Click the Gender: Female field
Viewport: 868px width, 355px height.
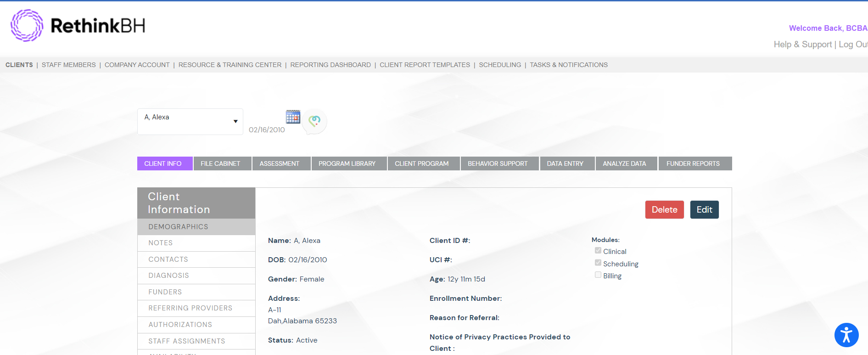tap(296, 279)
